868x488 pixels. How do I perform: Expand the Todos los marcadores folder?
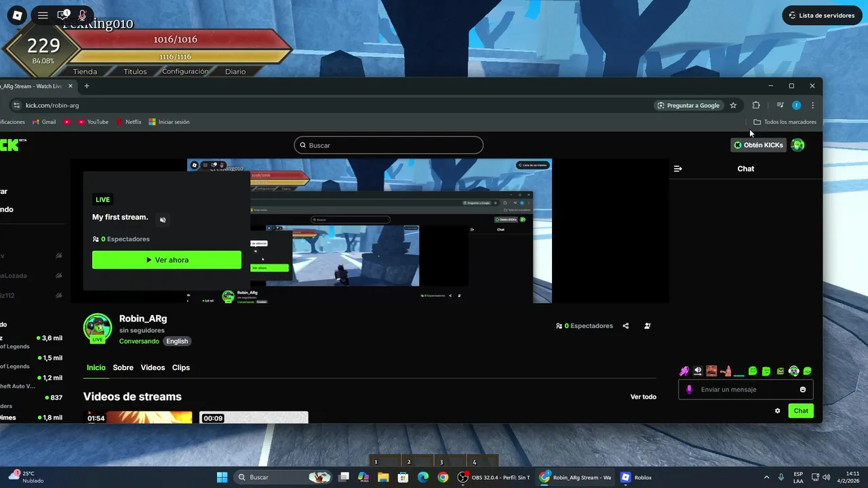tap(785, 122)
